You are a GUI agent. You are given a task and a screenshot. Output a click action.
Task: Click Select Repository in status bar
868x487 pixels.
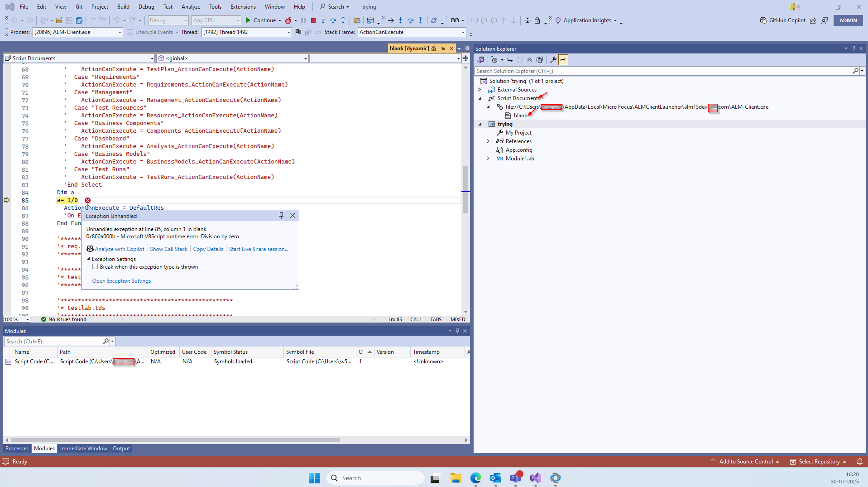click(x=819, y=462)
